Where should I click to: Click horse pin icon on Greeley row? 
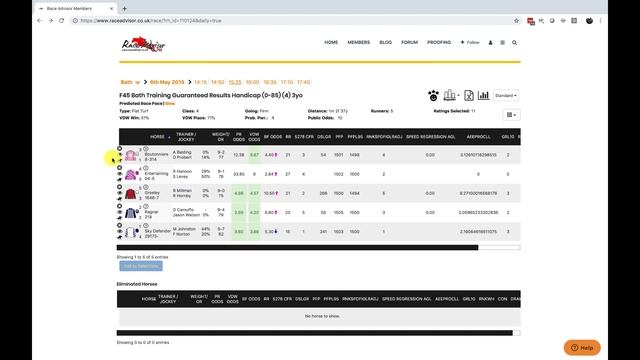pos(120,199)
